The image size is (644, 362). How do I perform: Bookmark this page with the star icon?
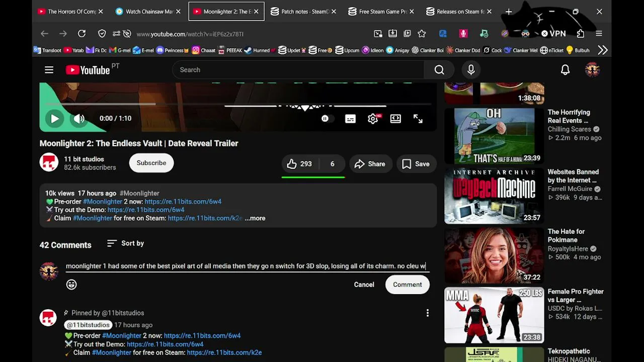(422, 34)
